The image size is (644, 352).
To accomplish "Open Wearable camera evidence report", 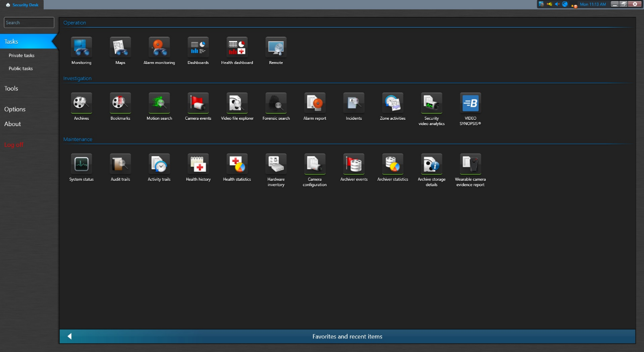I will (x=470, y=170).
